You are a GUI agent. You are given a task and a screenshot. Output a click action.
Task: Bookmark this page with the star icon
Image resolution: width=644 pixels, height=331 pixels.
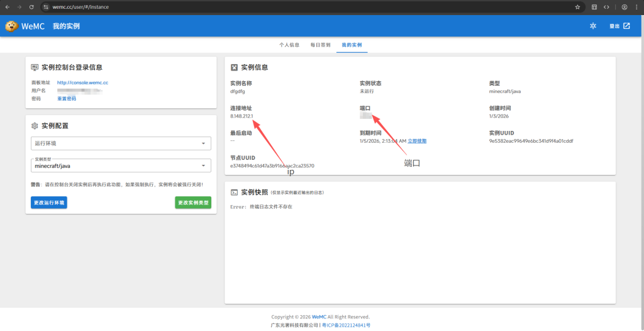pyautogui.click(x=577, y=7)
